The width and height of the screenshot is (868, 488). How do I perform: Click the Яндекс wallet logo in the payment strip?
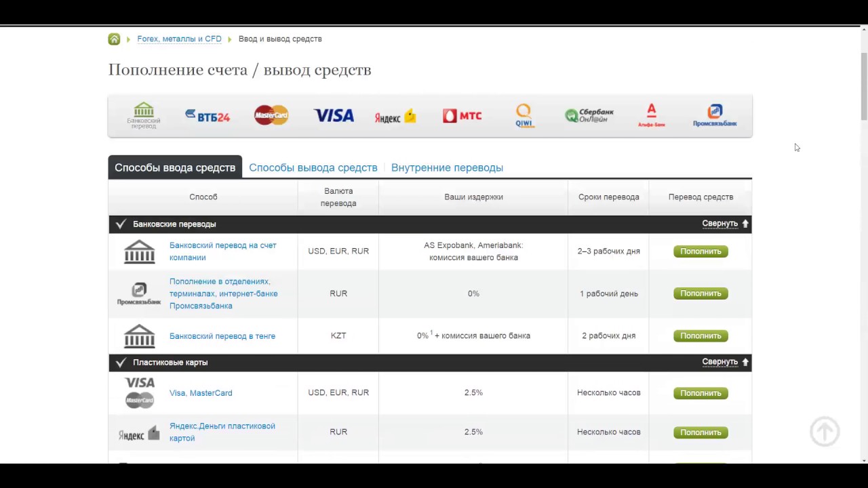(x=395, y=117)
